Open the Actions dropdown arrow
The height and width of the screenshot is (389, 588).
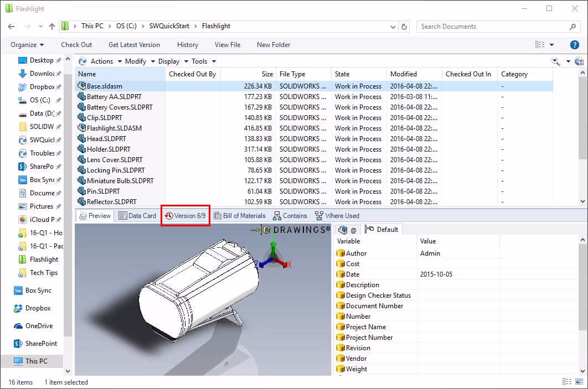[120, 61]
